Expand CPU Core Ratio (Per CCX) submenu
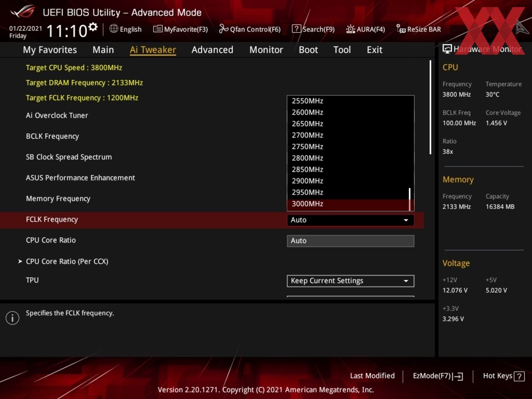The height and width of the screenshot is (399, 532). [x=67, y=261]
